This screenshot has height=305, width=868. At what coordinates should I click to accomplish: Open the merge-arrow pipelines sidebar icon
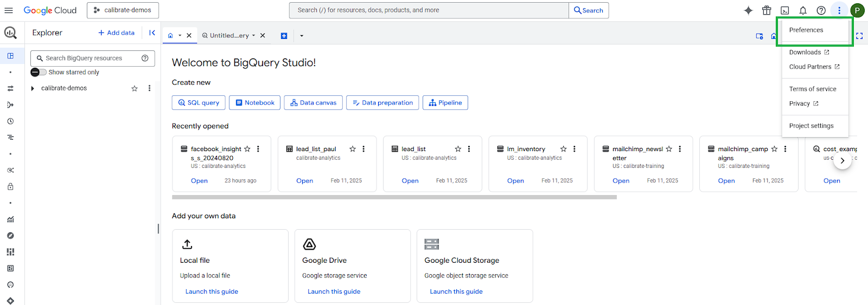[10, 105]
